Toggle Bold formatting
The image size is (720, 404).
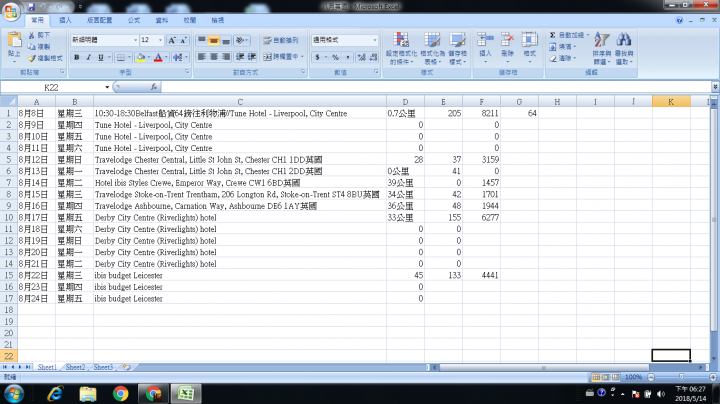77,57
